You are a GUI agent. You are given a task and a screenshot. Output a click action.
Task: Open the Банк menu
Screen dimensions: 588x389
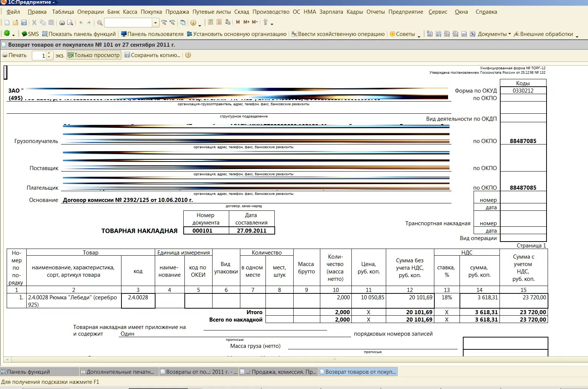click(114, 12)
